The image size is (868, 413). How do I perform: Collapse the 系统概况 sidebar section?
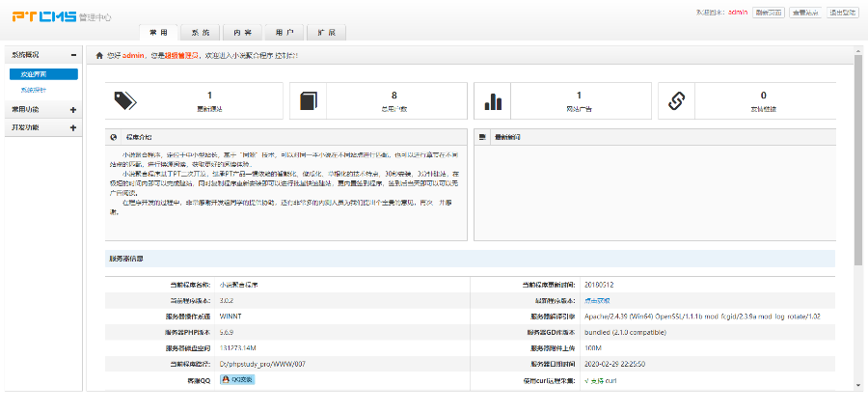73,55
